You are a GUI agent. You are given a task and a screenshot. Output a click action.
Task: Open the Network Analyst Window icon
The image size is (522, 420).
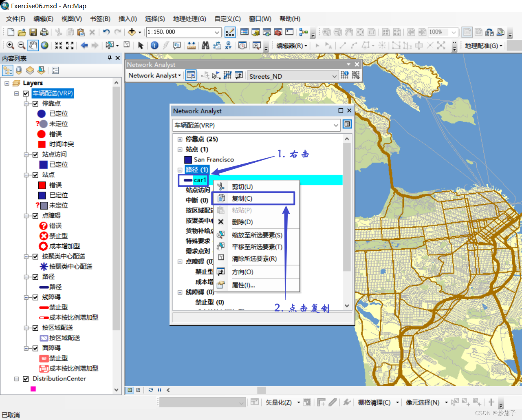click(190, 75)
